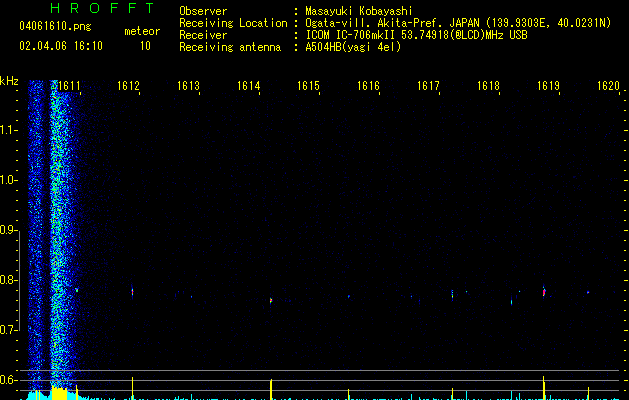Click the 0.6 frequency axis label
The image size is (629, 400).
pos(9,380)
